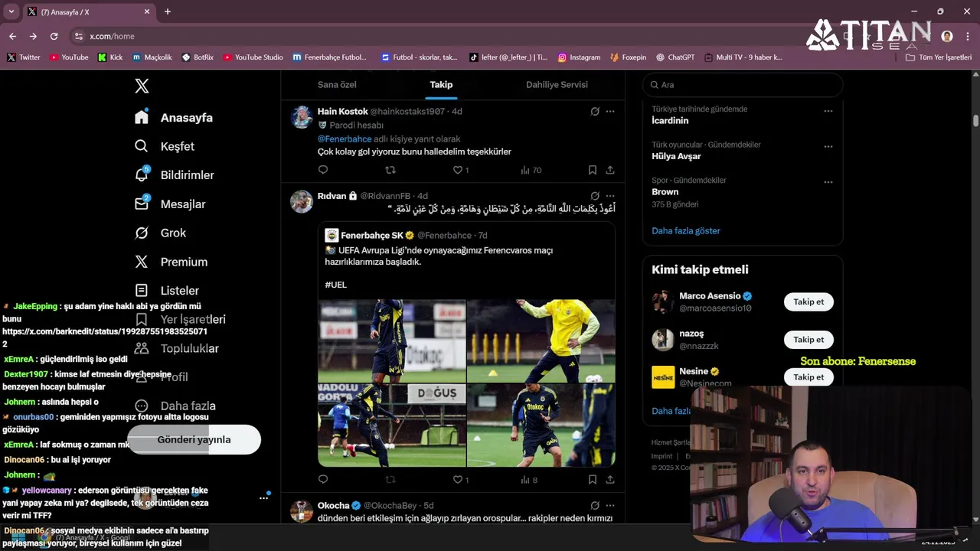Screen dimensions: 980x551
Task: Switch to Sana özel tab
Action: click(x=337, y=84)
